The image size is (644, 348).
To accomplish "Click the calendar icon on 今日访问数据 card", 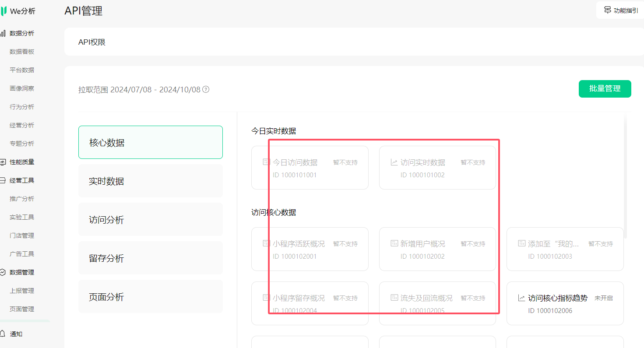I will pyautogui.click(x=266, y=162).
